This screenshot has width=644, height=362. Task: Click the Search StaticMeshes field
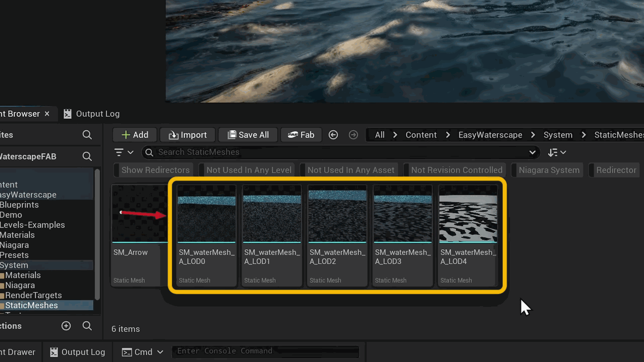tap(340, 152)
